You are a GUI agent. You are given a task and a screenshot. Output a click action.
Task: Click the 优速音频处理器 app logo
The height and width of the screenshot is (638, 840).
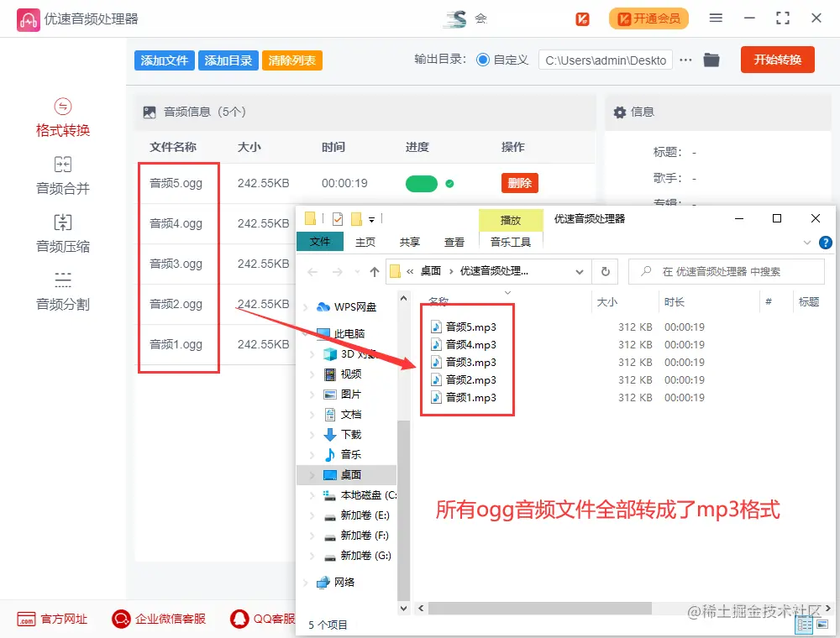point(28,20)
